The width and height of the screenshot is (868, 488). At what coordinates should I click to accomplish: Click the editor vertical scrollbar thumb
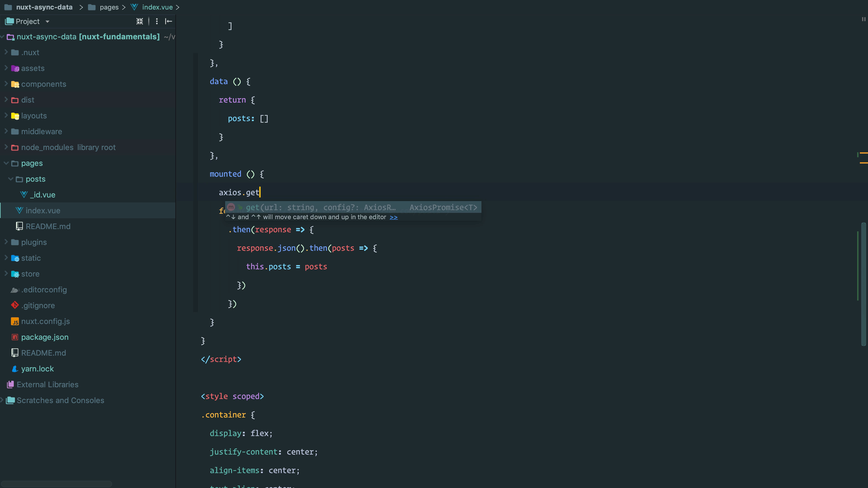tap(863, 284)
